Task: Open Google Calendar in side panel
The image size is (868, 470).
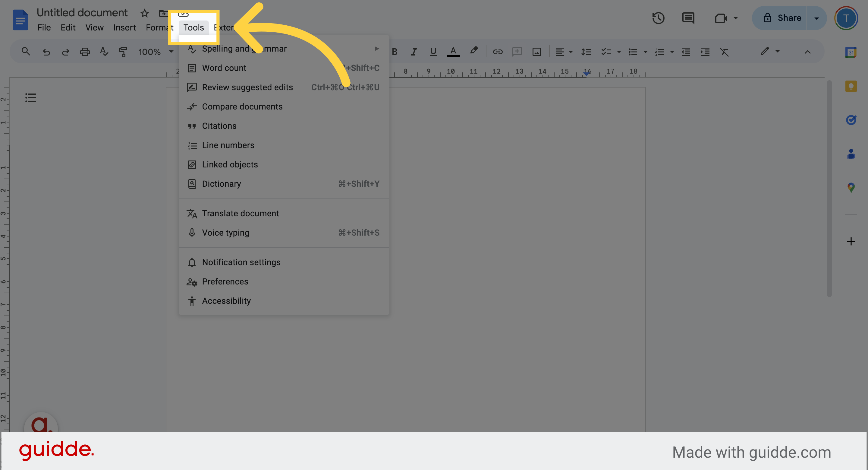Action: [851, 52]
